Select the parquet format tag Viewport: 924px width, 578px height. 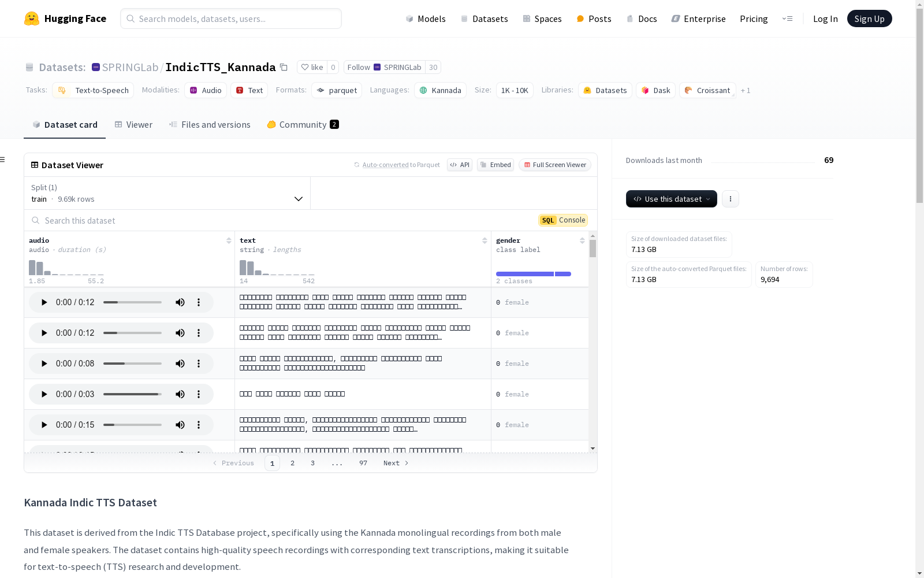337,90
